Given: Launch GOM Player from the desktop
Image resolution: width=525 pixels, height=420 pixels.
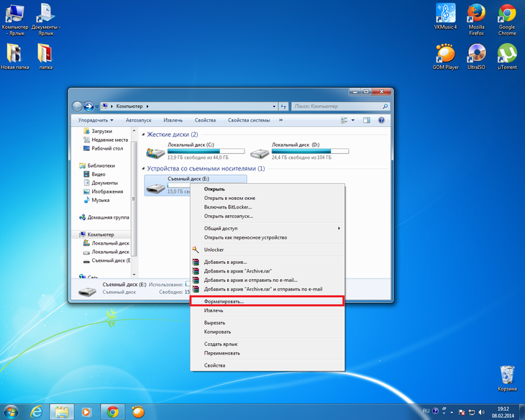Looking at the screenshot, I should pyautogui.click(x=445, y=57).
